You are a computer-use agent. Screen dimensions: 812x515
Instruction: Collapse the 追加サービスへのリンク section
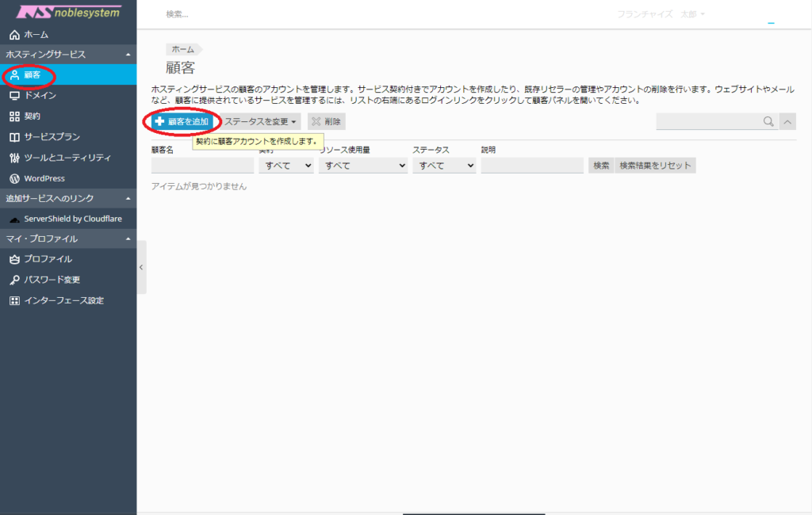[x=128, y=198]
